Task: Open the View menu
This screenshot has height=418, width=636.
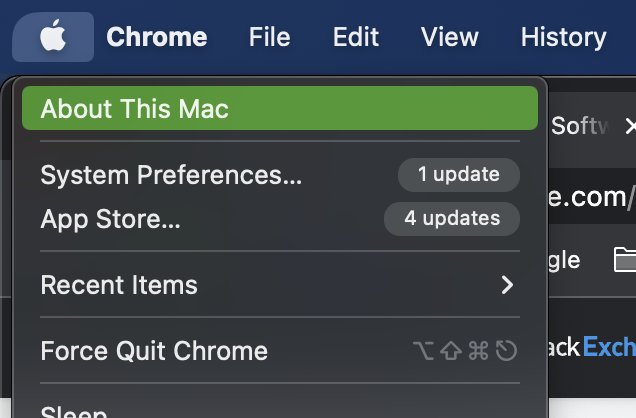Action: point(449,37)
